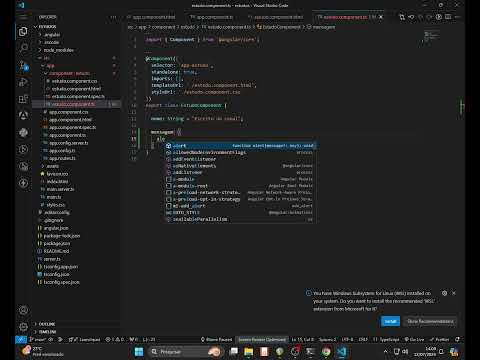The height and width of the screenshot is (360, 480).
Task: Click Windows Start button on taskbar
Action: (x=139, y=351)
